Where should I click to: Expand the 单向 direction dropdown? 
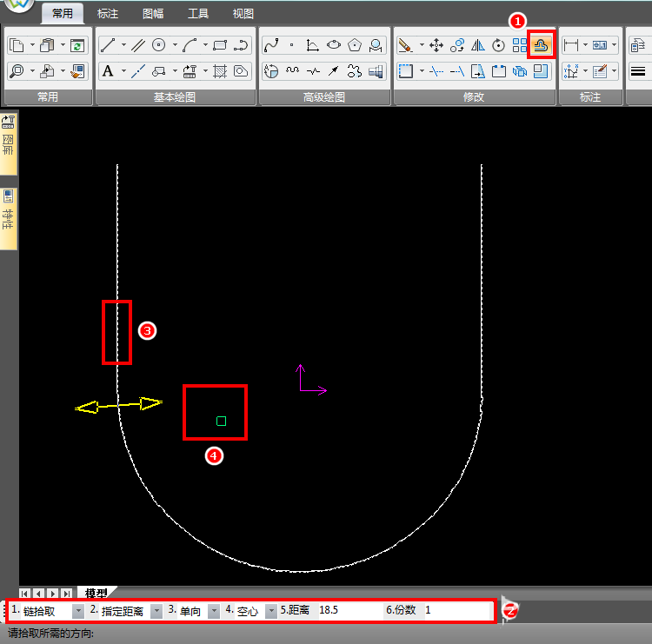point(213,611)
